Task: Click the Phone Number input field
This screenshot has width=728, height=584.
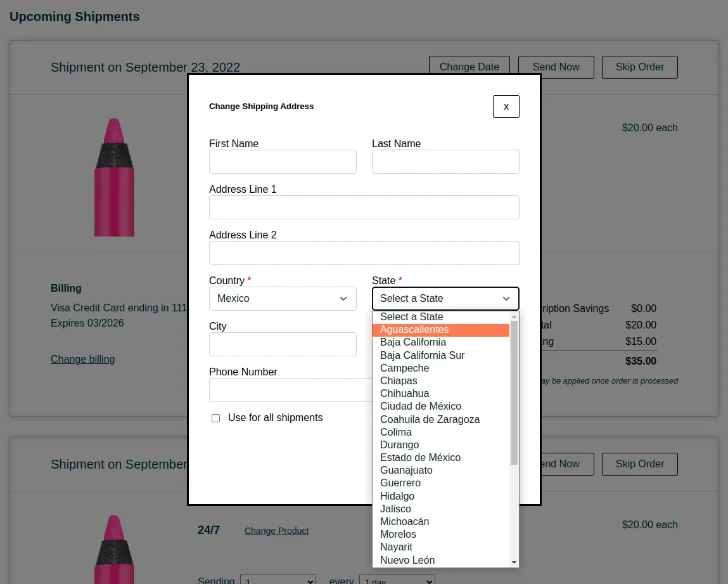Action: 290,390
